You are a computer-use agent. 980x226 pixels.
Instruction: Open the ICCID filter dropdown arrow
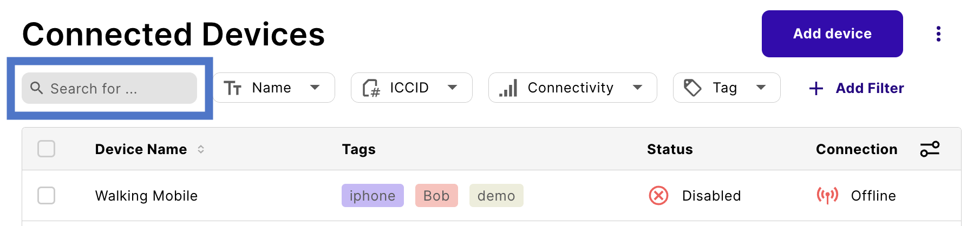453,88
